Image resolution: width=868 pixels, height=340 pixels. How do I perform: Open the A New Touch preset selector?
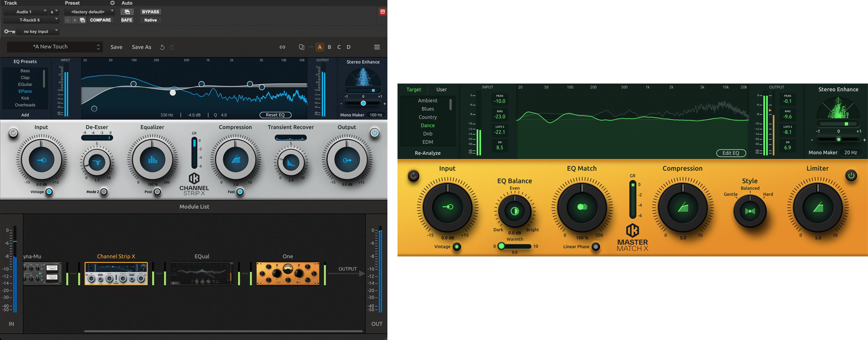(x=54, y=47)
